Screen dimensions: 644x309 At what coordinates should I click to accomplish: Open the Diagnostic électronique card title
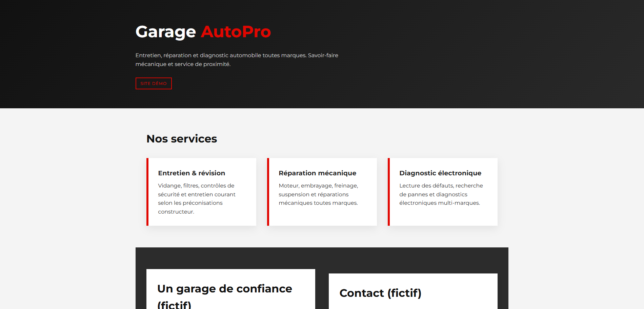pyautogui.click(x=440, y=173)
